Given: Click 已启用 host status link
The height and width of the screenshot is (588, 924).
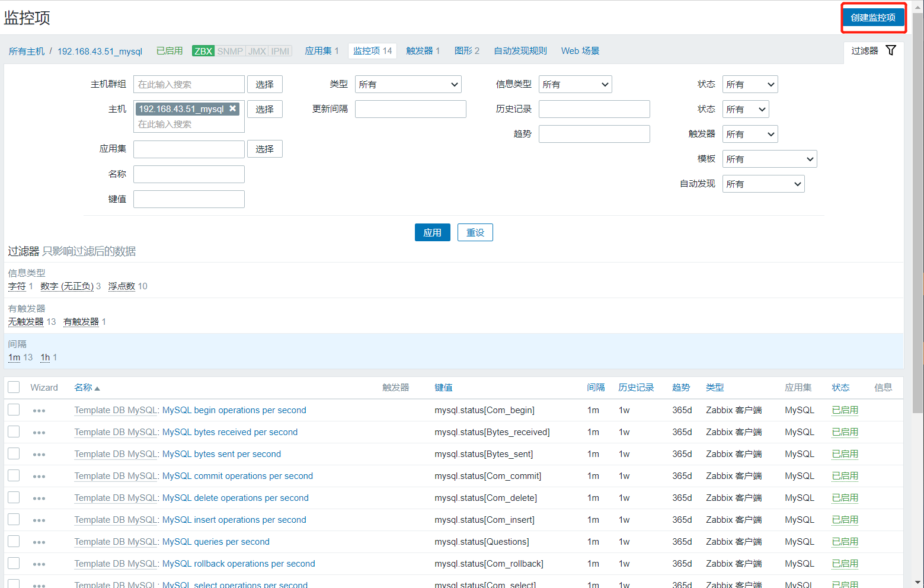Looking at the screenshot, I should 170,51.
